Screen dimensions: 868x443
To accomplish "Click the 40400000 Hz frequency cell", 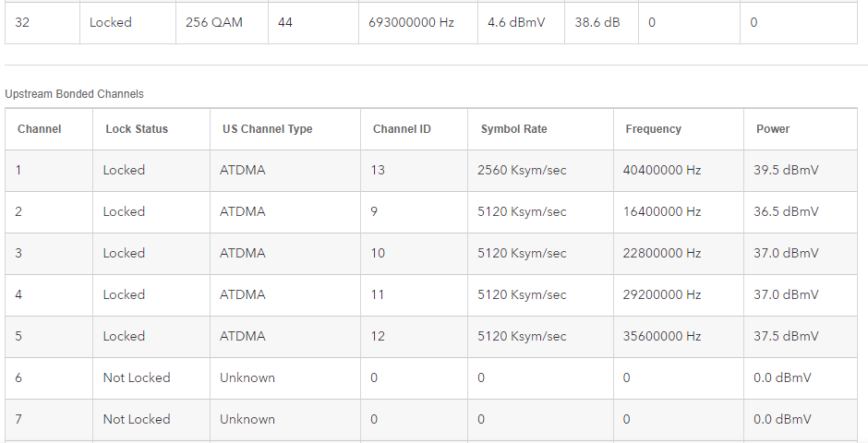I will [x=662, y=171].
